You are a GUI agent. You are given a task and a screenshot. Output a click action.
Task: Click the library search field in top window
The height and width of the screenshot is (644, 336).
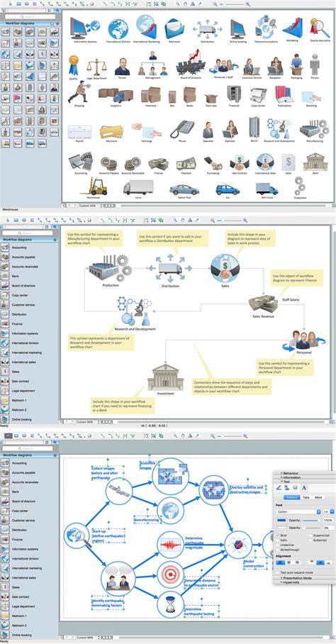[30, 17]
